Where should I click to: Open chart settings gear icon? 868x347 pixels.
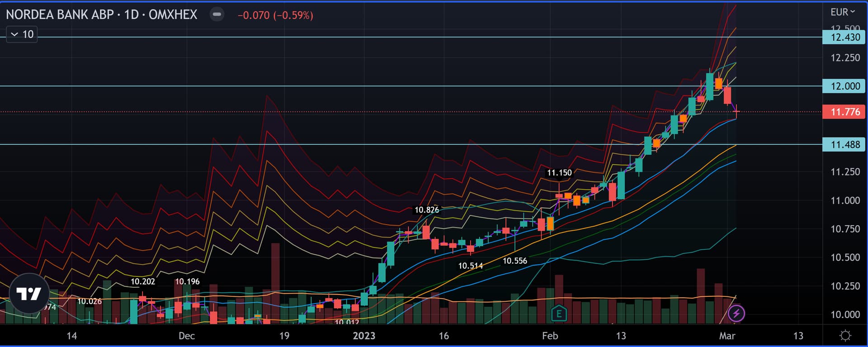tap(845, 336)
